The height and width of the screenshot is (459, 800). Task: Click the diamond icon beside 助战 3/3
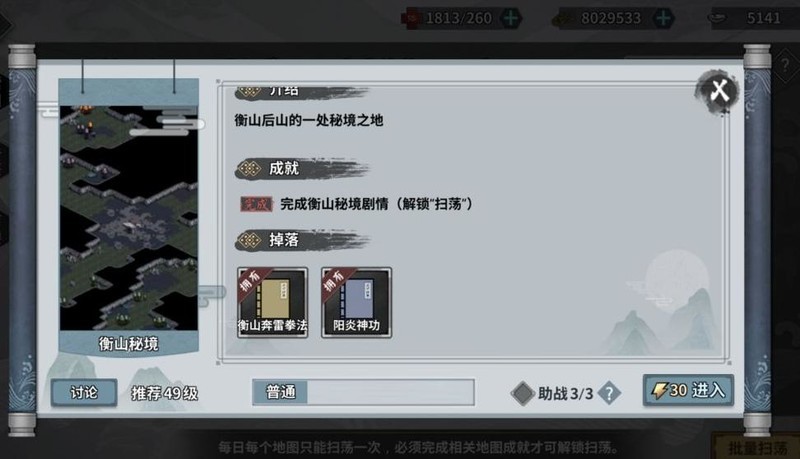[522, 393]
